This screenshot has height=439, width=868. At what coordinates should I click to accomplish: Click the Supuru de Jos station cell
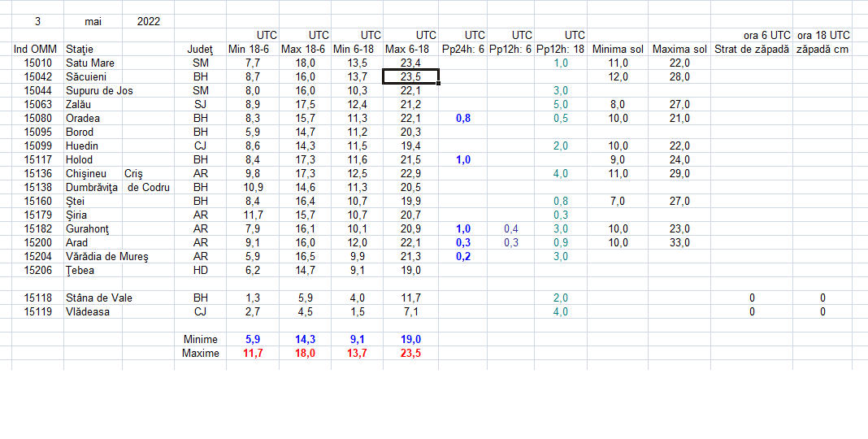point(100,91)
